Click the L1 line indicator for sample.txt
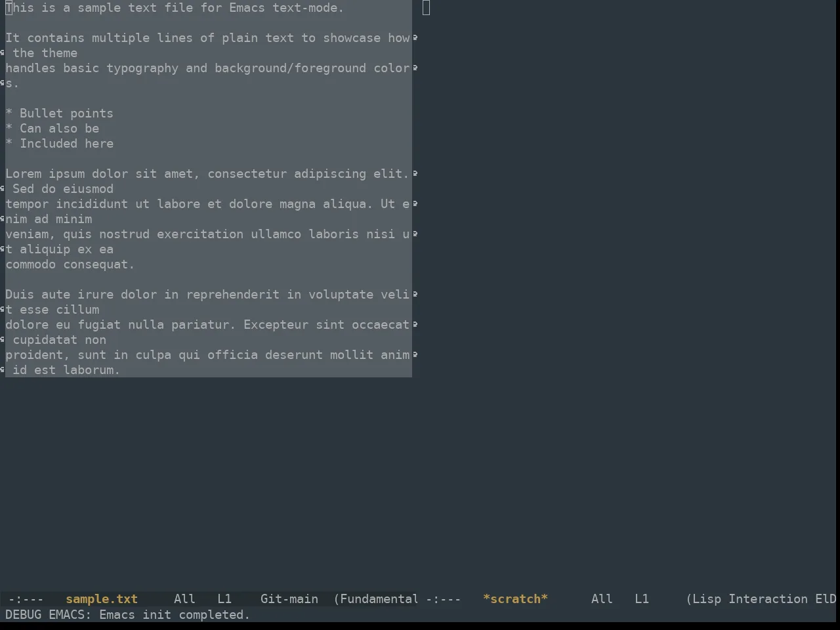Viewport: 840px width, 630px height. (224, 598)
